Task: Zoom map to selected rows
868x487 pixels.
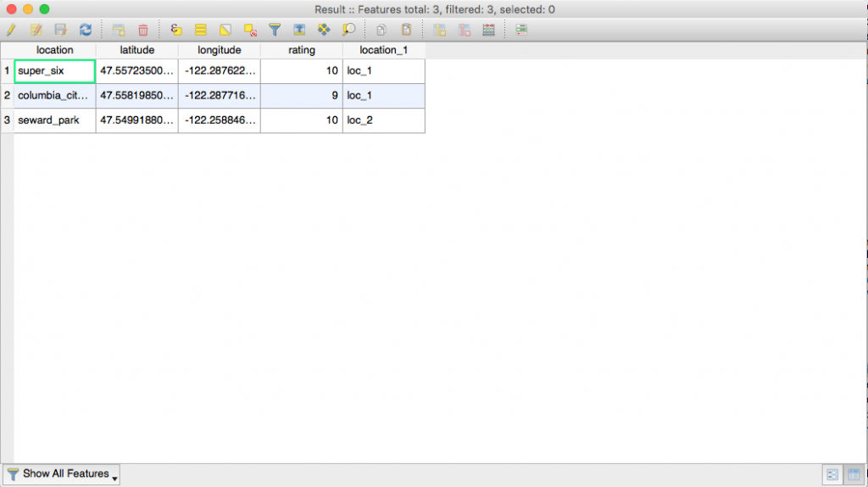Action: pos(348,30)
